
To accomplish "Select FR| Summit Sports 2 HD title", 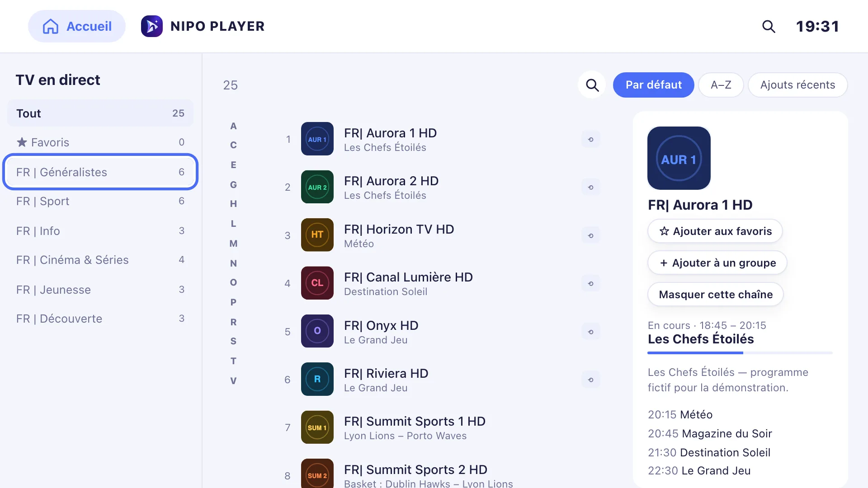I will (415, 470).
